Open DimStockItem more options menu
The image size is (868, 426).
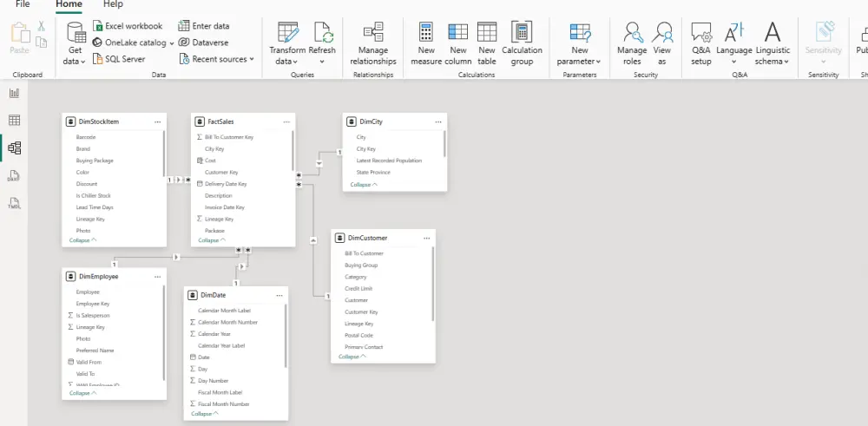click(158, 121)
